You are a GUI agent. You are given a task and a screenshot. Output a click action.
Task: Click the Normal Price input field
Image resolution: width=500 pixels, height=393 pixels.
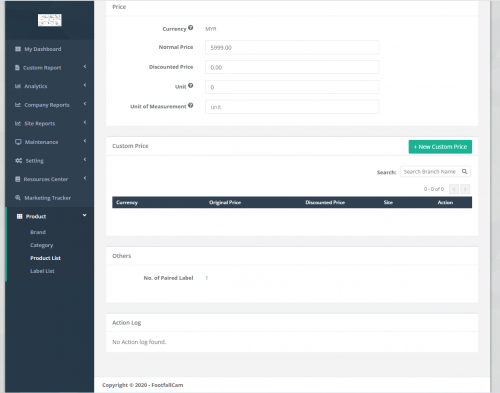292,47
